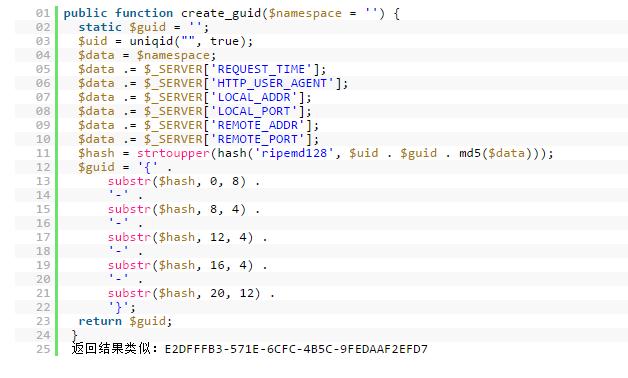Click the 'REMOTE_PORT' string
Image resolution: width=628 pixels, height=378 pixels.
coord(257,139)
